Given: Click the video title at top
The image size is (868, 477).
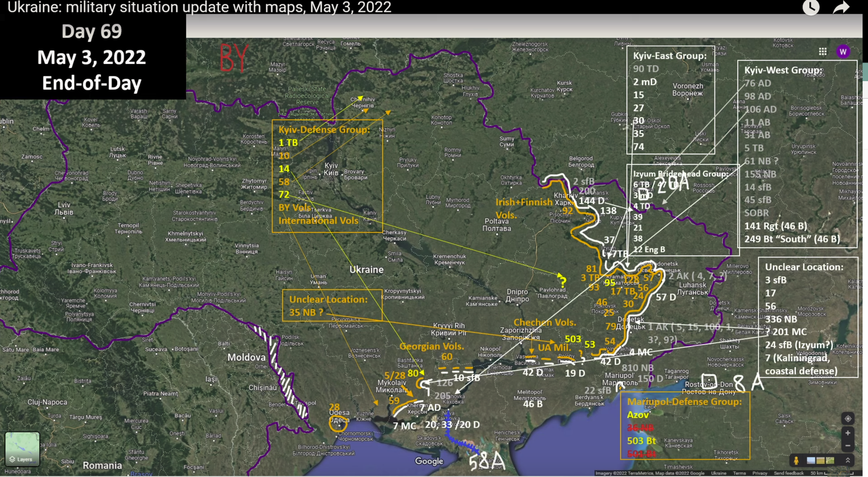Looking at the screenshot, I should [199, 8].
